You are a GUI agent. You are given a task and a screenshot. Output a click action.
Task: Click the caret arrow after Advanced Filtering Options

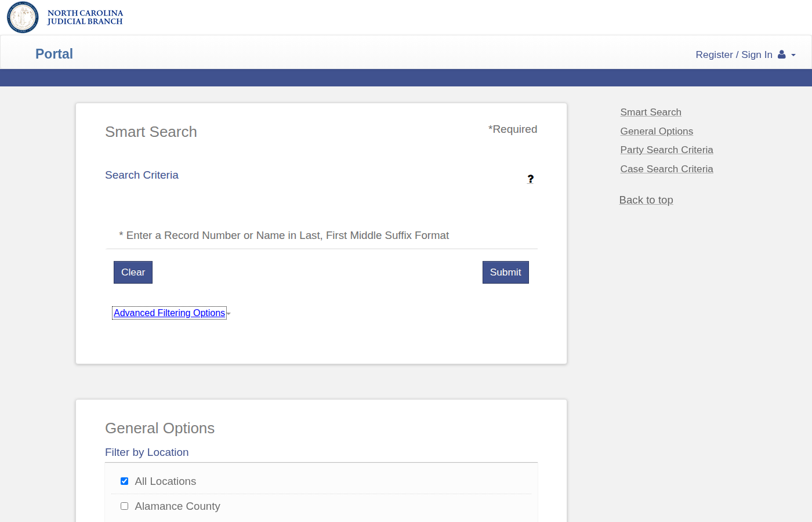(229, 313)
